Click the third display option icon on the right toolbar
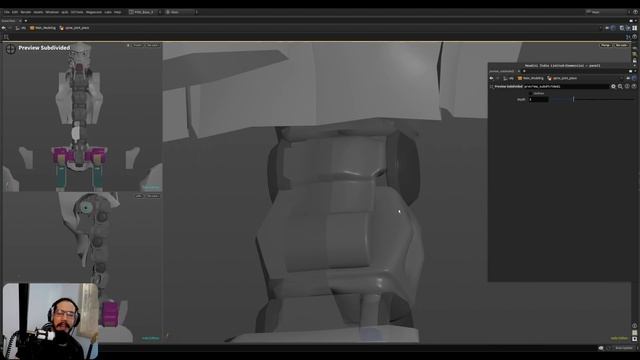 tap(635, 60)
